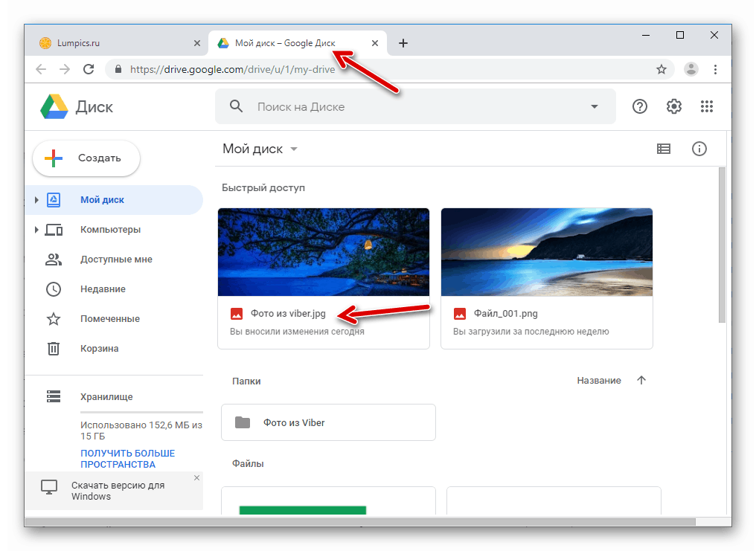Screen dimensions: 756x551
Task: Go forward in browser history
Action: [x=65, y=69]
